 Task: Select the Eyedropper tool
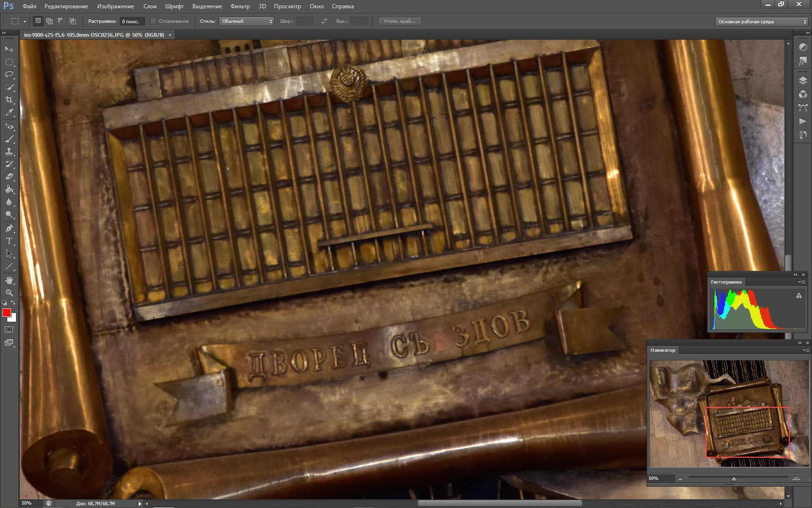(x=9, y=113)
